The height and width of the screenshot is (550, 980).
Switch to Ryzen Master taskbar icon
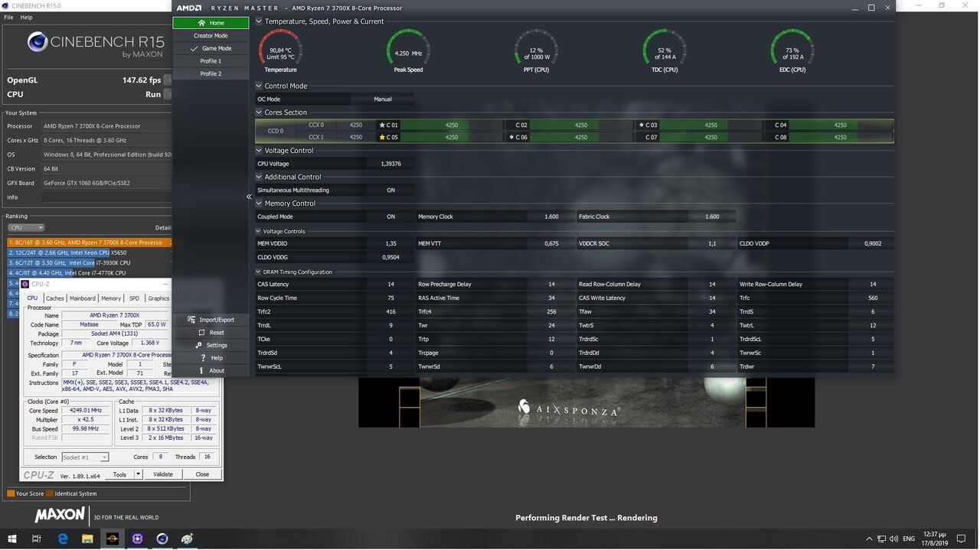click(113, 539)
